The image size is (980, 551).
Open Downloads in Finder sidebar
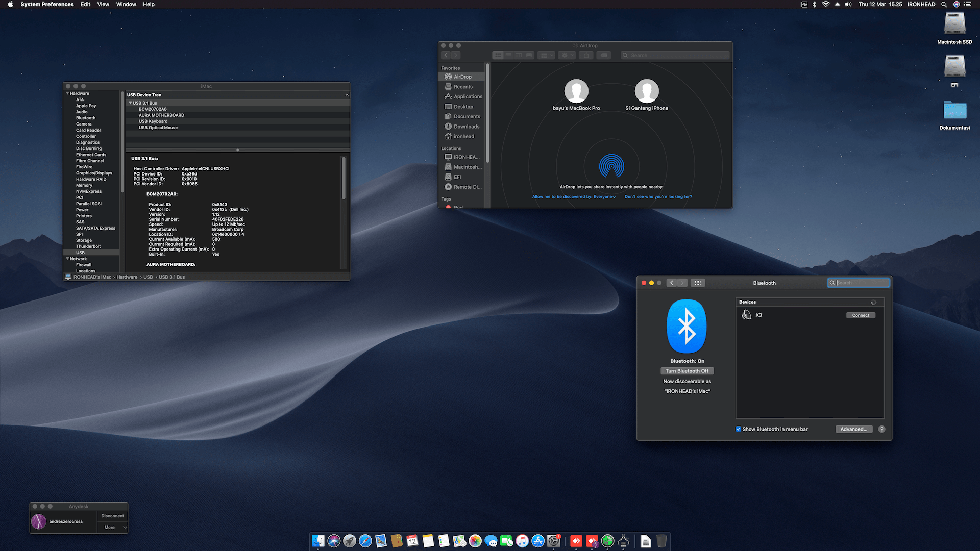click(462, 127)
